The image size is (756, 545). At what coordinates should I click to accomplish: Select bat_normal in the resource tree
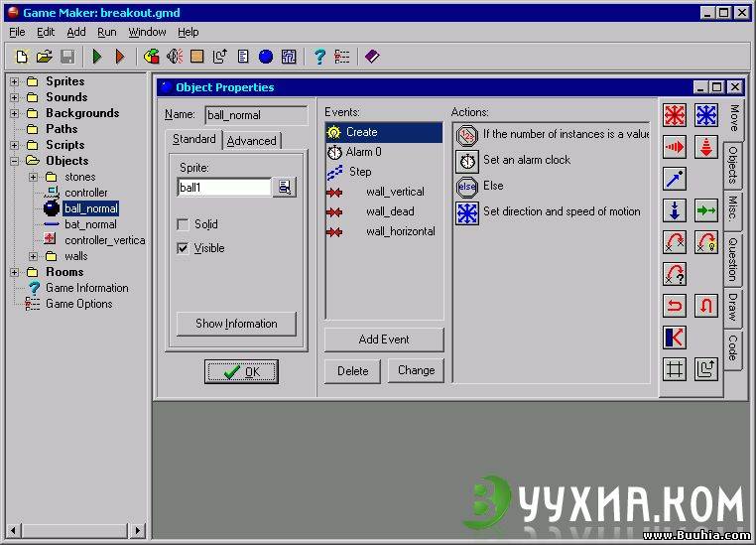(x=90, y=224)
